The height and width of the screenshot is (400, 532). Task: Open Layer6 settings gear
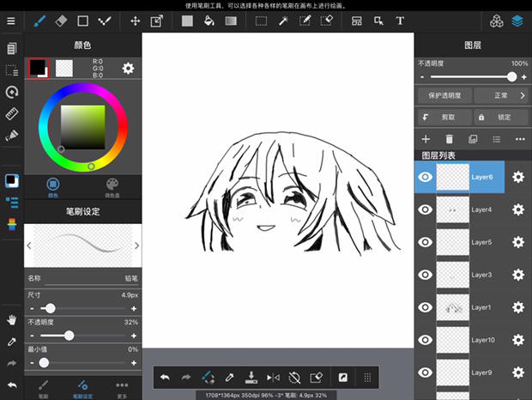point(518,177)
